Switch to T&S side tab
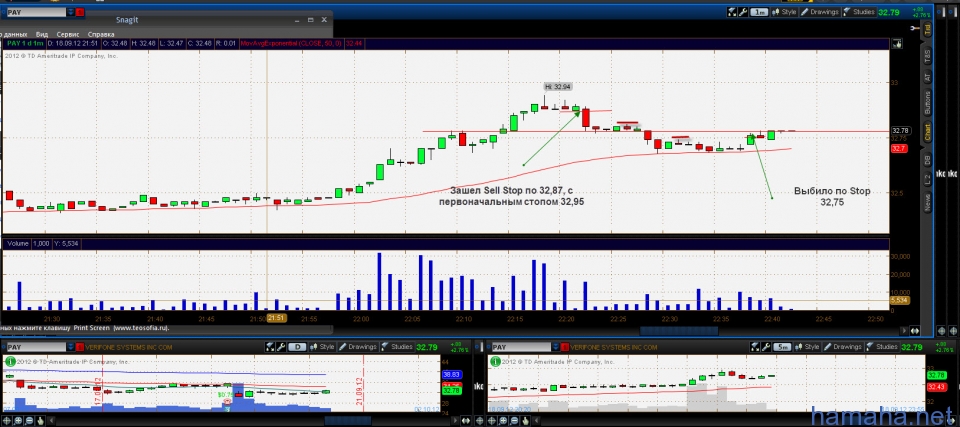 928,55
